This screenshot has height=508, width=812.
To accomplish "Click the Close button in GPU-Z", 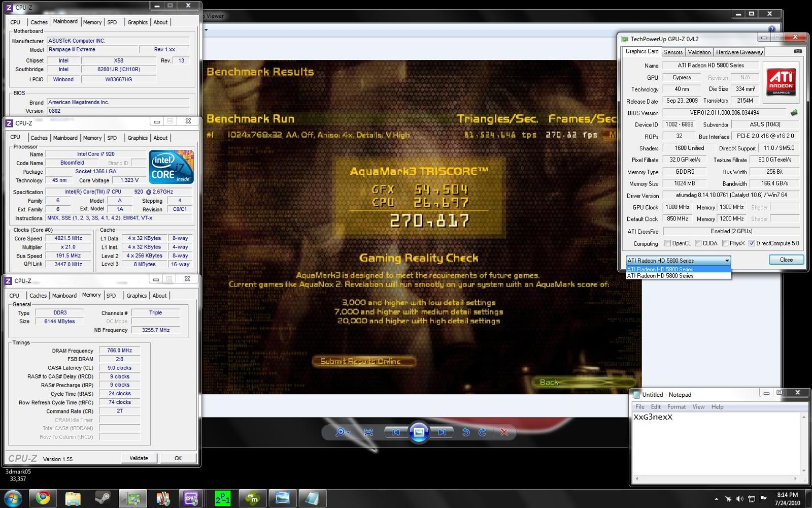I will pyautogui.click(x=786, y=260).
